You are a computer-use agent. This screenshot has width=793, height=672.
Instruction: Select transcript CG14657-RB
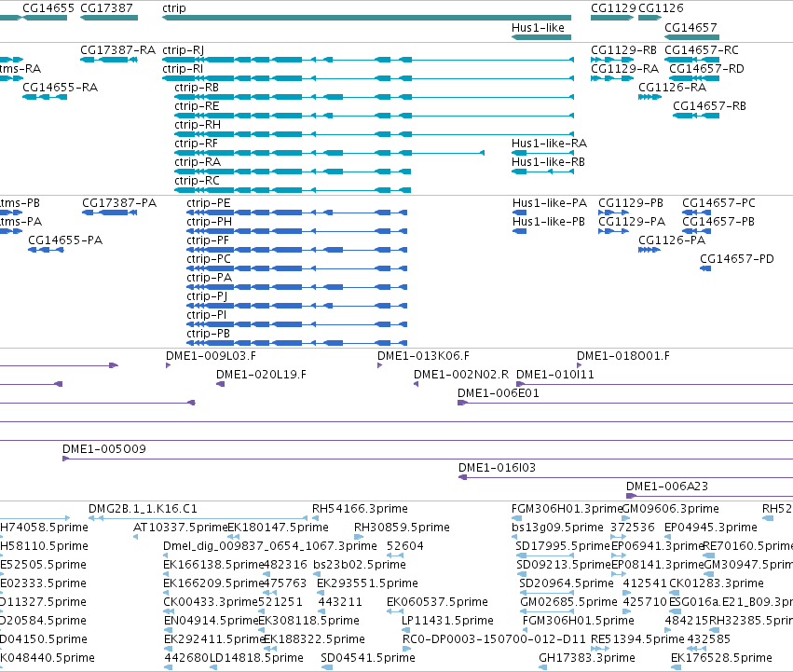[709, 106]
